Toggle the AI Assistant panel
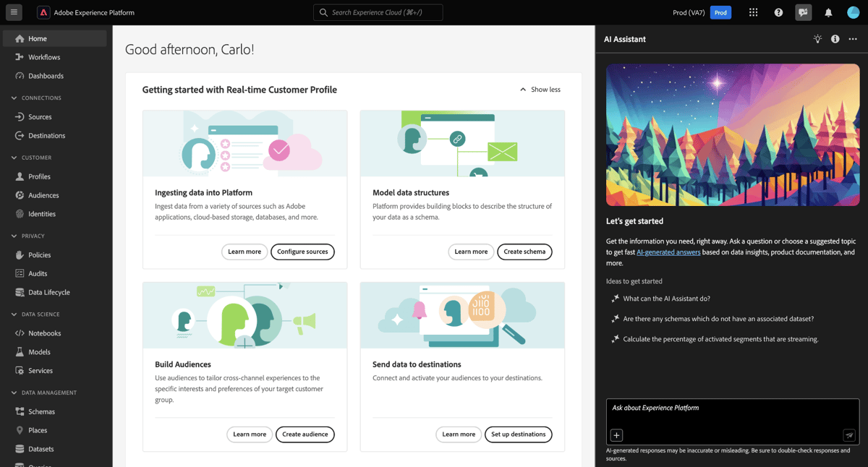The height and width of the screenshot is (467, 868). coord(801,12)
